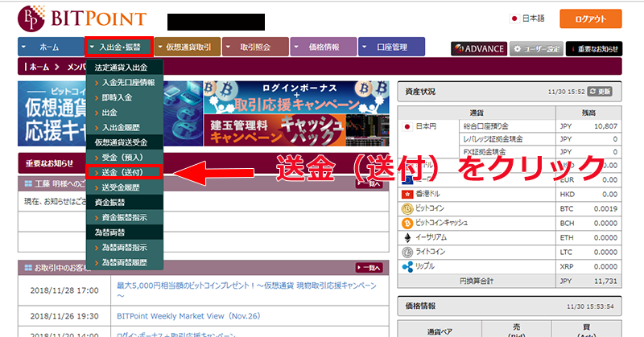This screenshot has height=337, width=644.
Task: Click the Bitcoin coin icon in assets
Action: click(x=407, y=208)
